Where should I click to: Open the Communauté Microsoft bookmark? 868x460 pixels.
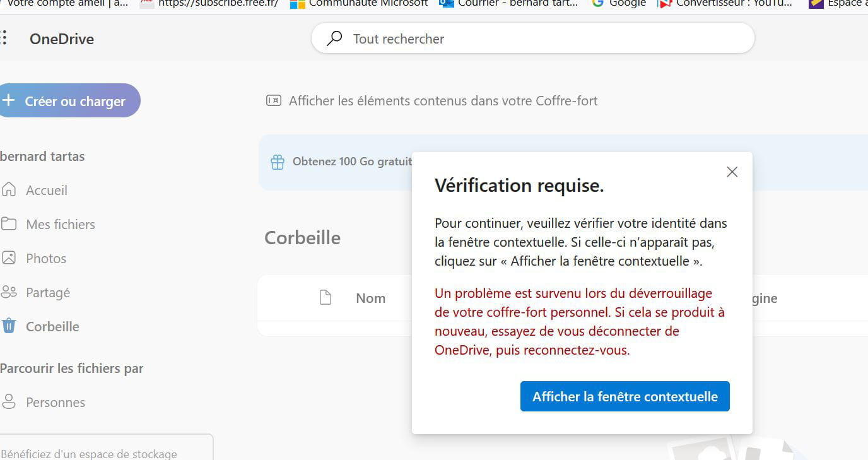tap(360, 3)
